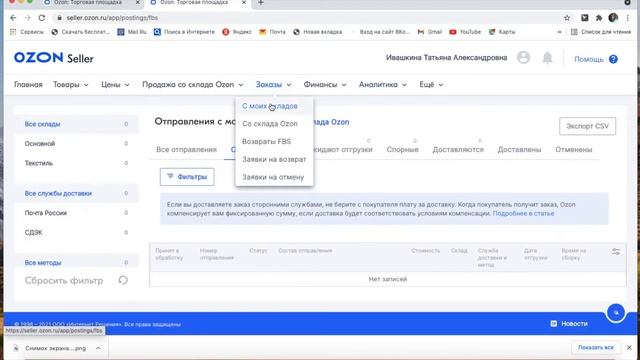
Task: Select Возвраты FBS menu item
Action: coord(274,142)
